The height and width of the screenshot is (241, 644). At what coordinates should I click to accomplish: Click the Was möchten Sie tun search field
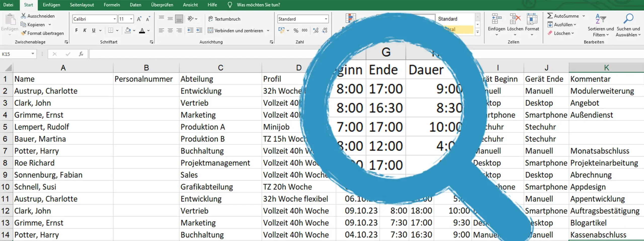257,5
